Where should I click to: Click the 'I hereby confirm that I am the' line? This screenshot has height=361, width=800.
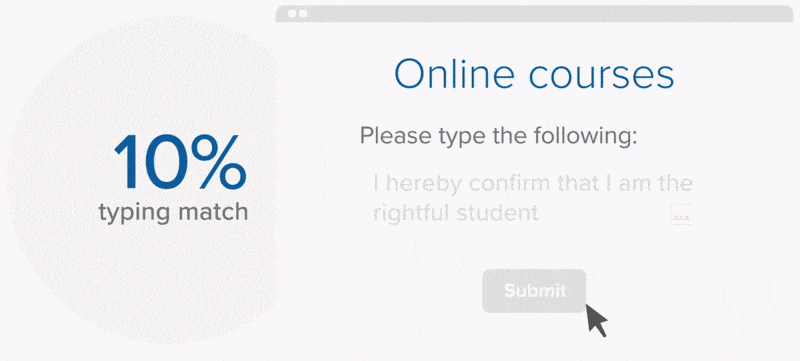[x=532, y=183]
